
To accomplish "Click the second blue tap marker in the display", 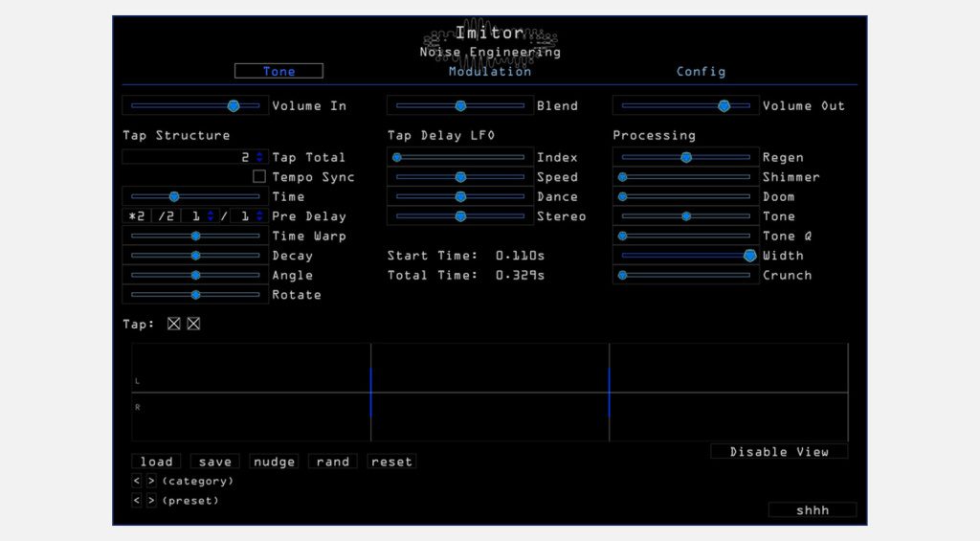I will point(610,393).
